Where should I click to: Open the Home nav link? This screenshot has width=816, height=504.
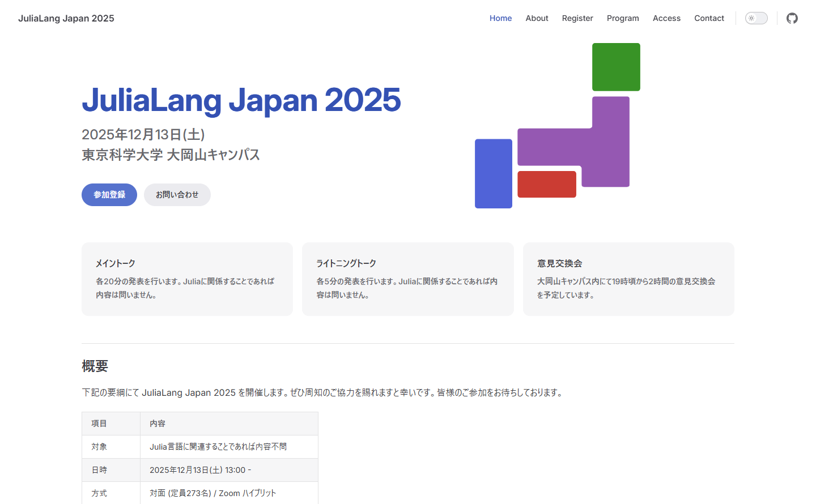500,18
